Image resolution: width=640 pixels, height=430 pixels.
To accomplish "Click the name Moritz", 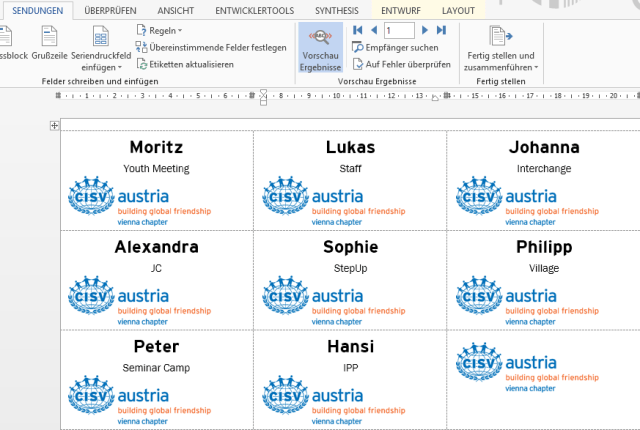I will [x=156, y=147].
